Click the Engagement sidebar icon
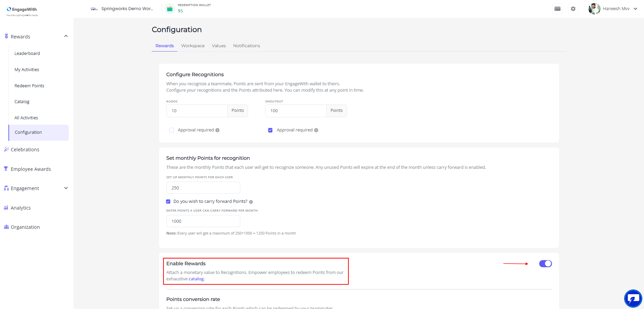The height and width of the screenshot is (309, 644). [x=6, y=188]
